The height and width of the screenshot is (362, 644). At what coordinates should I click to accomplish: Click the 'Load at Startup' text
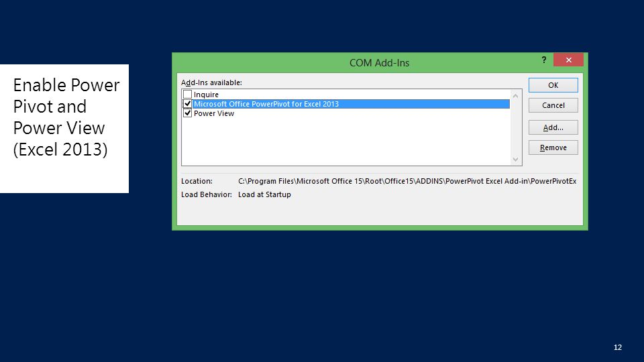(x=264, y=194)
